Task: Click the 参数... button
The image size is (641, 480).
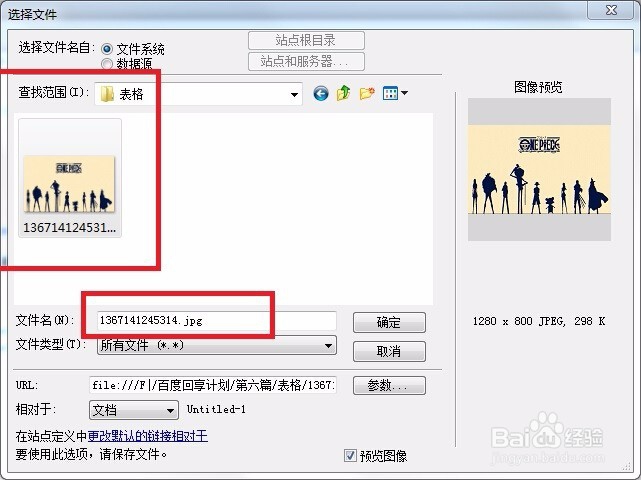Action: [x=389, y=386]
